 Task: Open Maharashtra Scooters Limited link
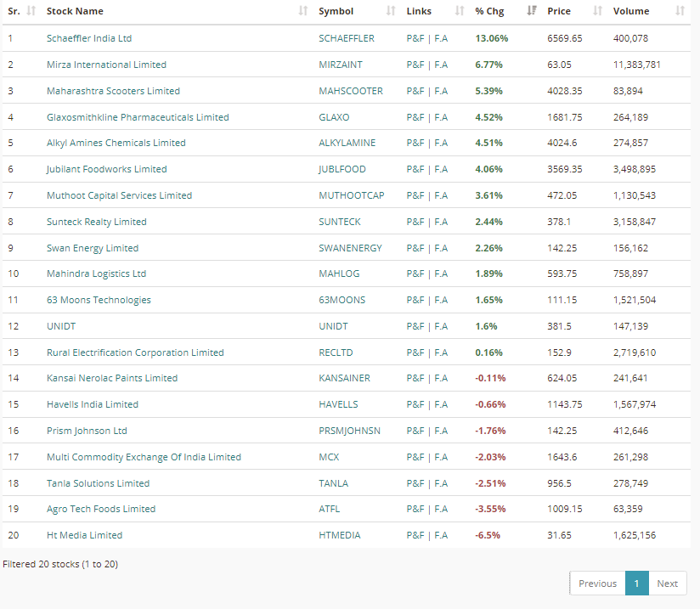[113, 91]
